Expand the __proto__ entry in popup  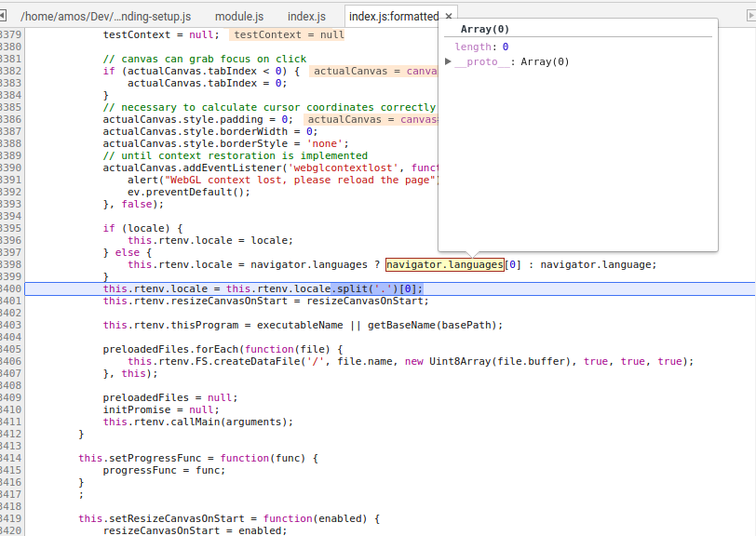point(448,61)
